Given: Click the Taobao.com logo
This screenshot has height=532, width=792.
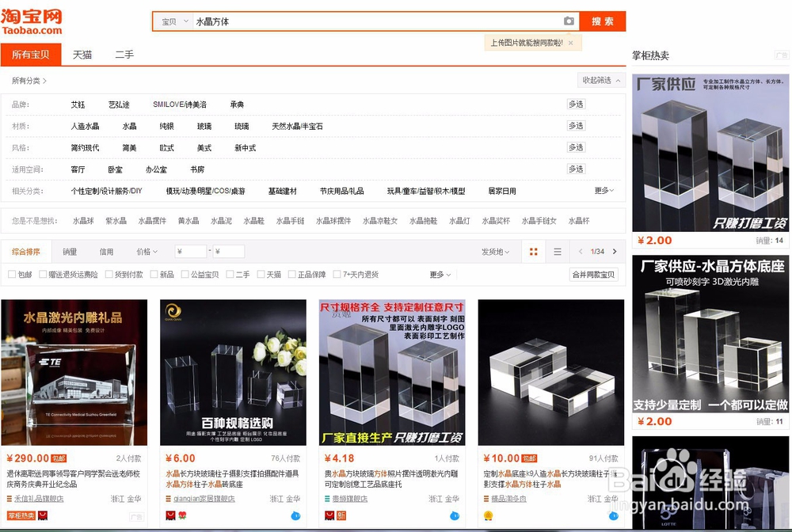Looking at the screenshot, I should pos(32,21).
